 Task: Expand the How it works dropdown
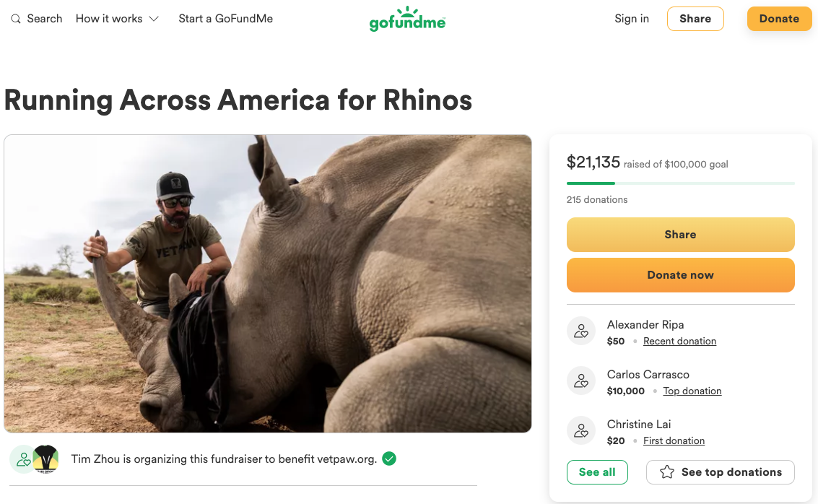point(117,19)
